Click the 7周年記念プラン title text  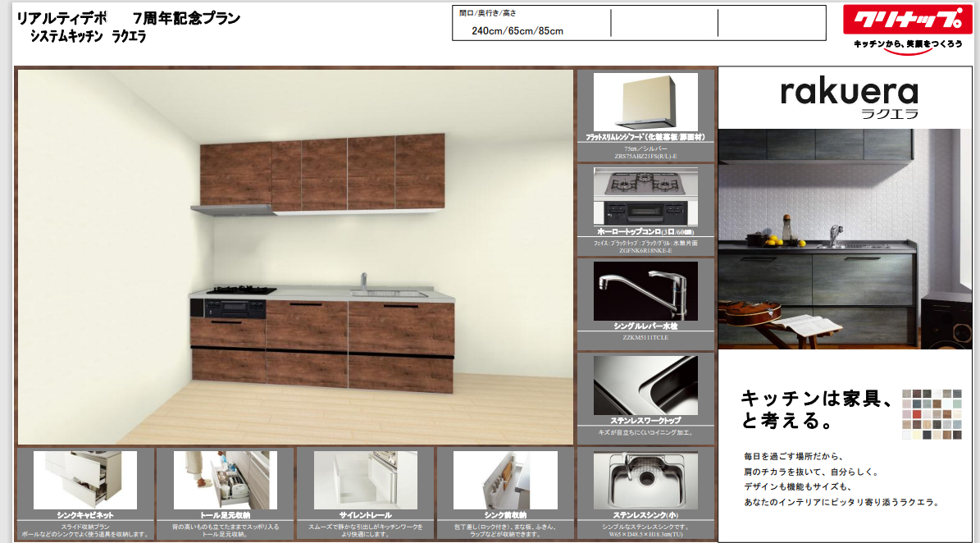tap(186, 18)
